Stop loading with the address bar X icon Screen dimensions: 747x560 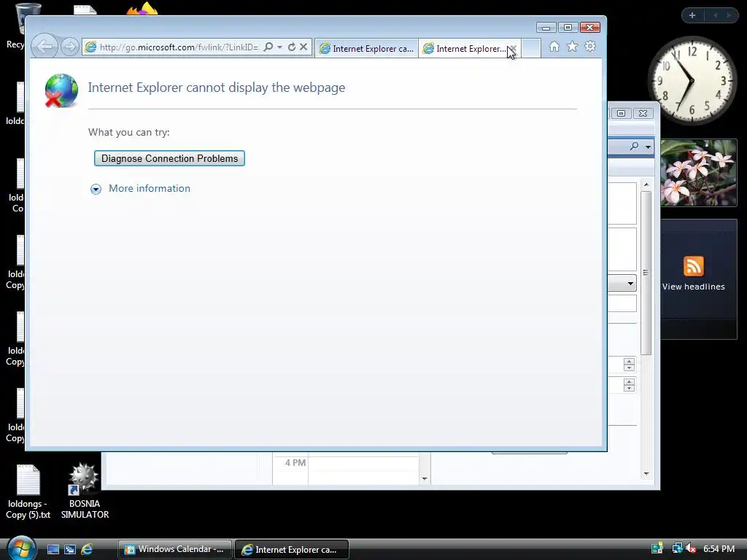(303, 47)
